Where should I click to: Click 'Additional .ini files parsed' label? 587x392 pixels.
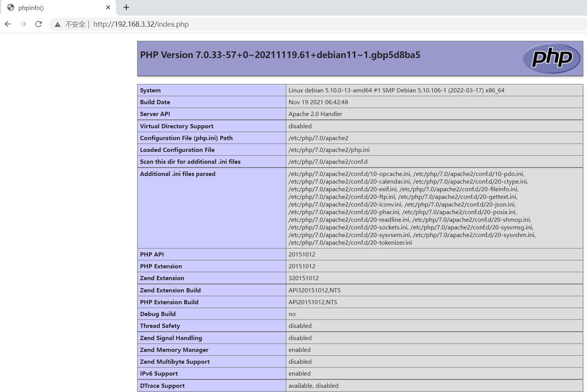tap(178, 174)
